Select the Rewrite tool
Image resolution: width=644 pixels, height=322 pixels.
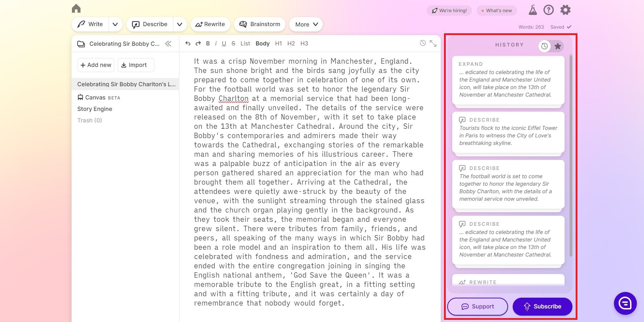[x=211, y=24]
